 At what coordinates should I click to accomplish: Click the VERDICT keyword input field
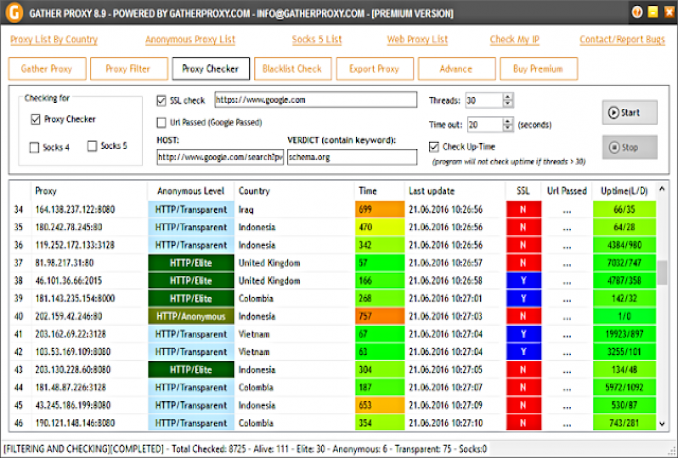[351, 157]
